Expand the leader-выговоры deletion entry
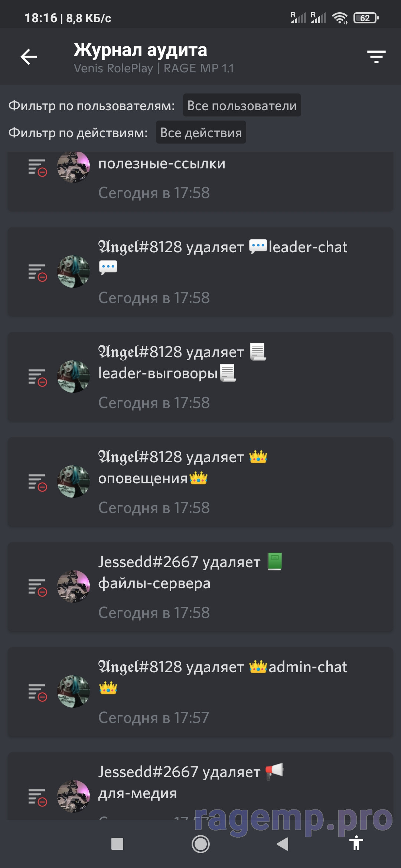Image resolution: width=401 pixels, height=868 pixels. (200, 377)
